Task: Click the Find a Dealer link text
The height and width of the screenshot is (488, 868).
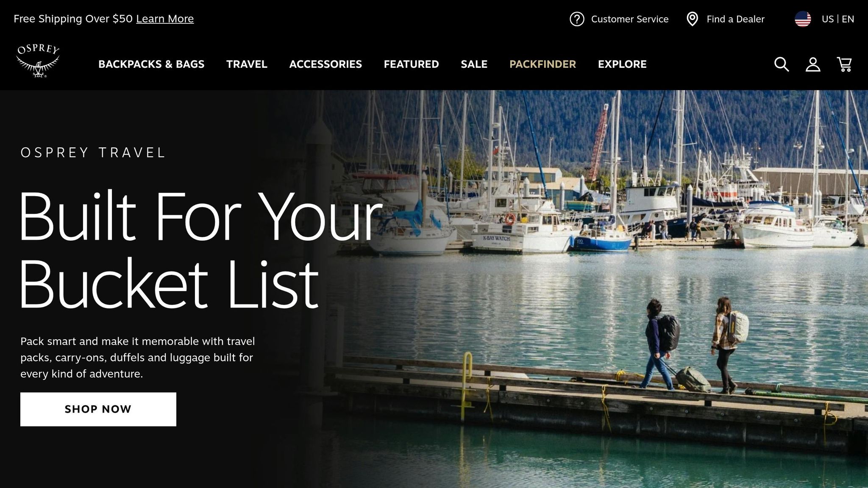Action: pos(735,19)
